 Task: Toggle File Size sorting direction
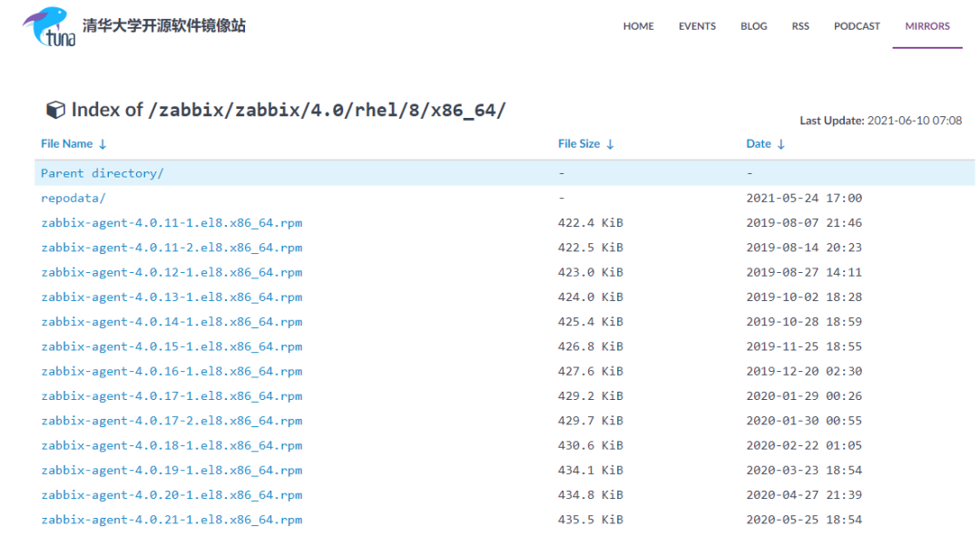click(x=610, y=143)
